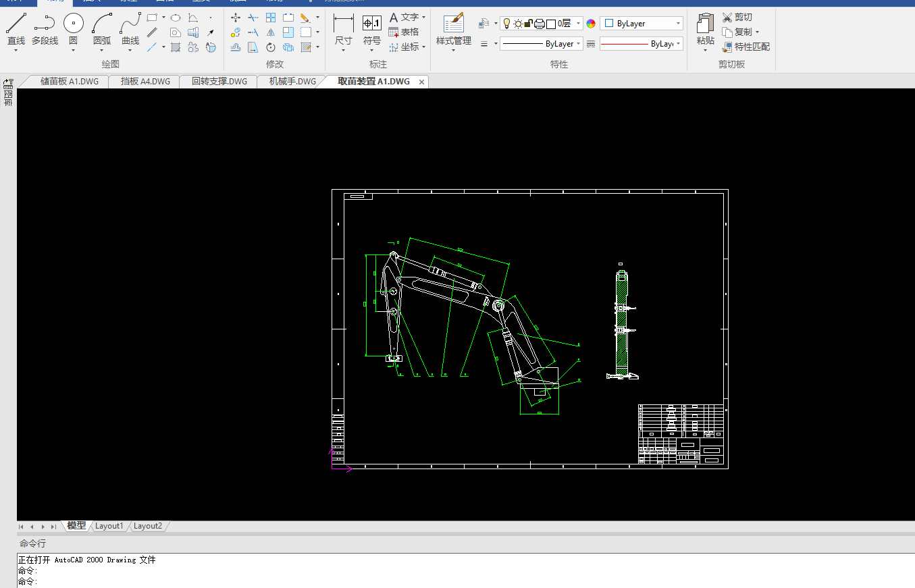The image size is (915, 588).
Task: Select the double-line drawing tool
Action: (x=152, y=32)
